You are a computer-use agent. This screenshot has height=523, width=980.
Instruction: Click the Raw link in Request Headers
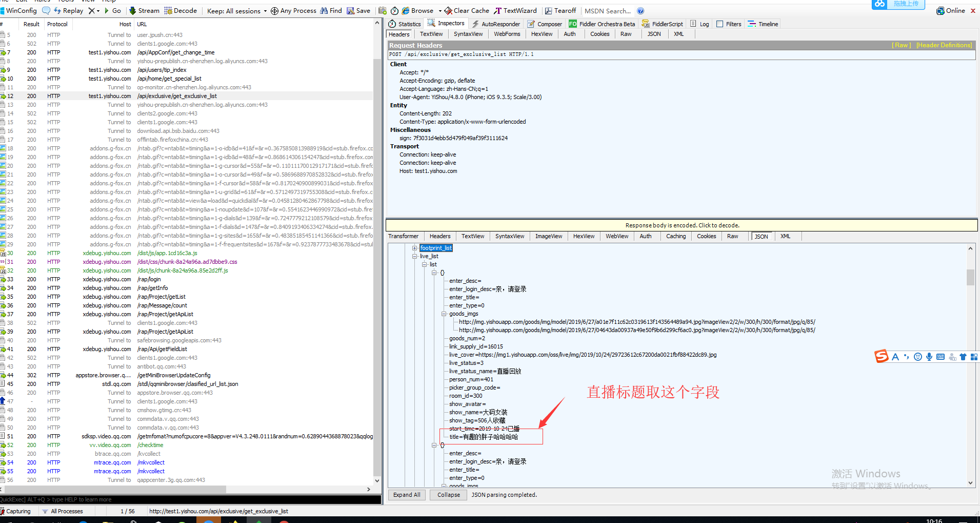902,45
